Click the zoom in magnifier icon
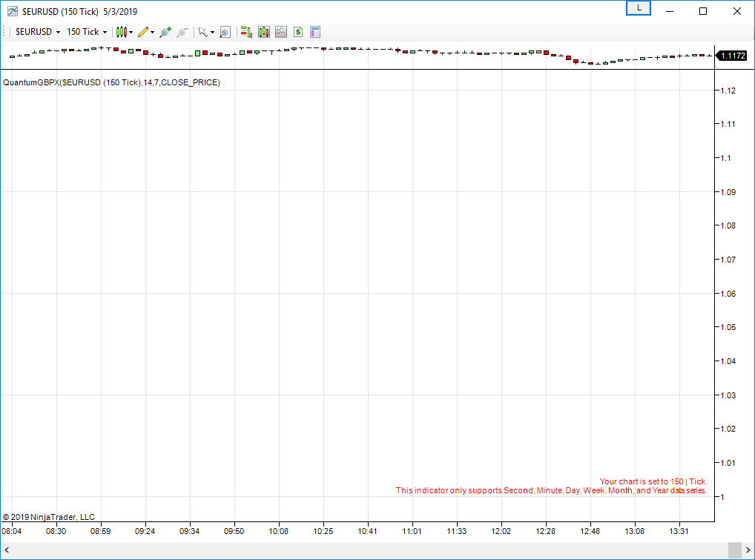The image size is (755, 560). (165, 32)
